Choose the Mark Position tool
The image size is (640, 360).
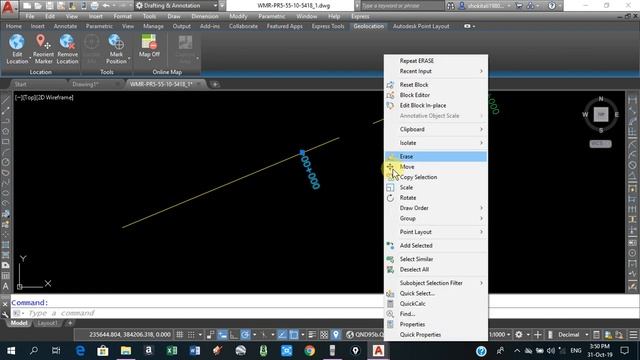tap(116, 49)
